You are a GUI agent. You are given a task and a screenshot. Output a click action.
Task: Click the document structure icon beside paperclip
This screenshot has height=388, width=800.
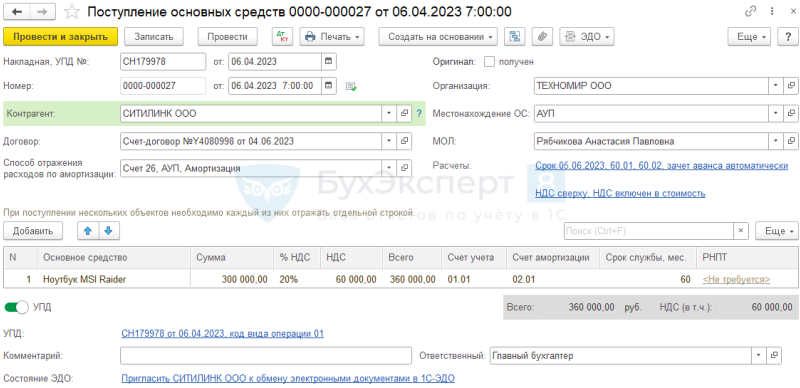[515, 37]
